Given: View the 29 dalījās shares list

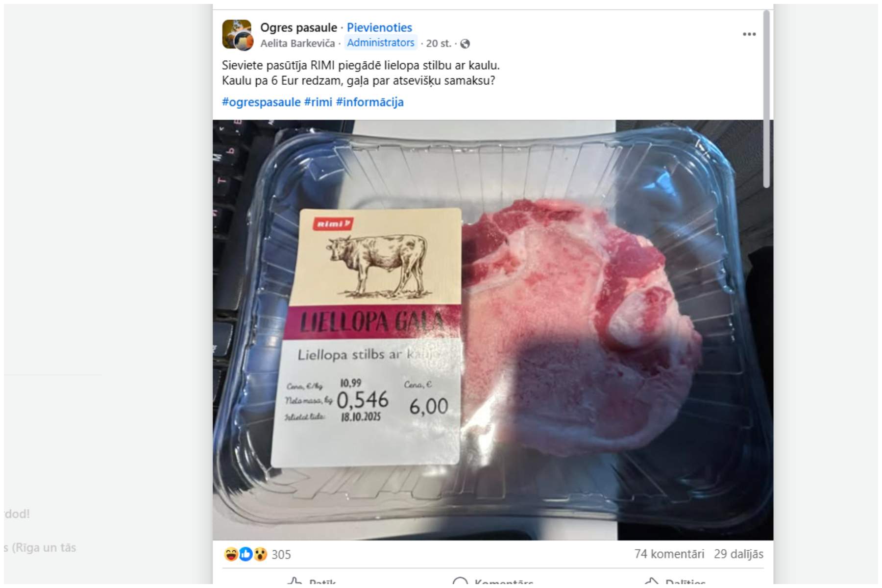Looking at the screenshot, I should 738,554.
